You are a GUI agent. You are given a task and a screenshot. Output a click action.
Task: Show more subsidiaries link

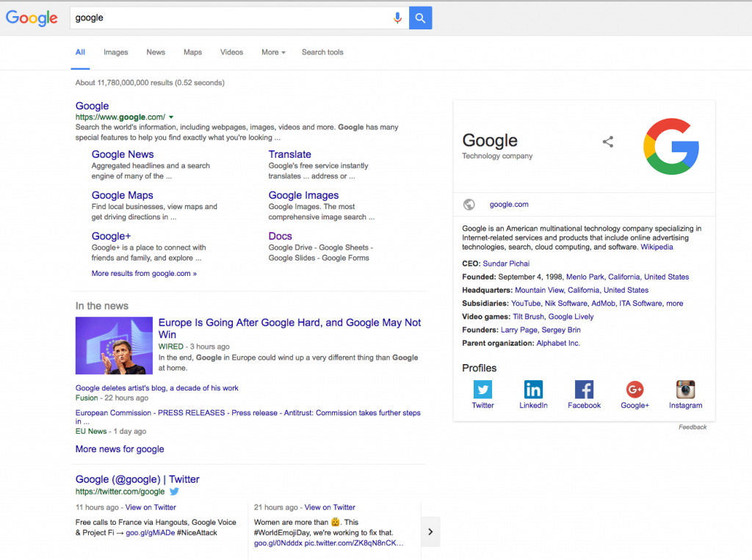(675, 304)
